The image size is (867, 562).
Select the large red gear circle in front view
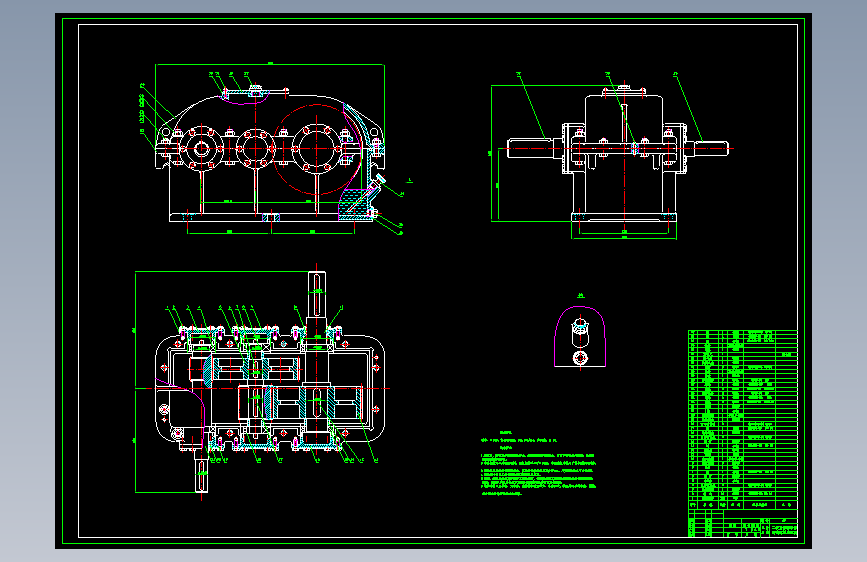[316, 149]
